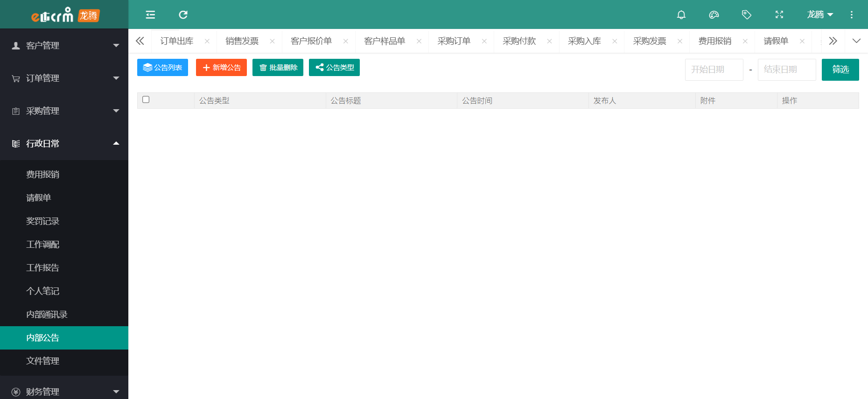868x399 pixels.
Task: Click the tag icon in the header
Action: point(746,15)
